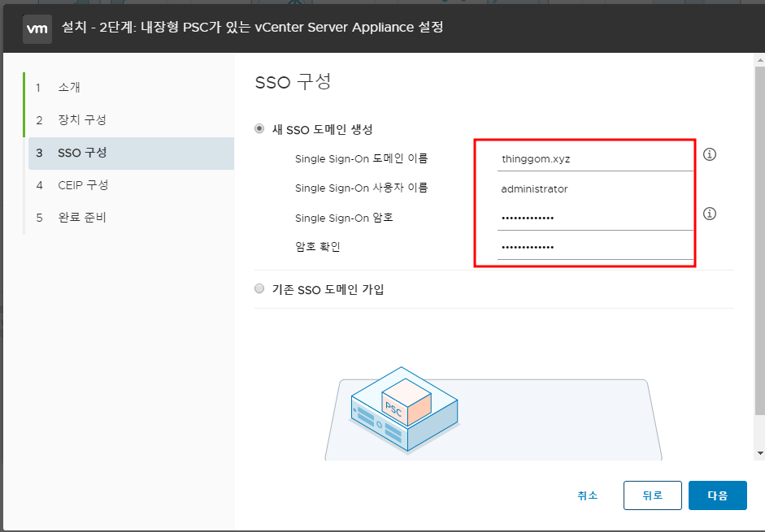Image resolution: width=765 pixels, height=532 pixels.
Task: Open info icon next to Single Sign-On password
Action: point(710,214)
